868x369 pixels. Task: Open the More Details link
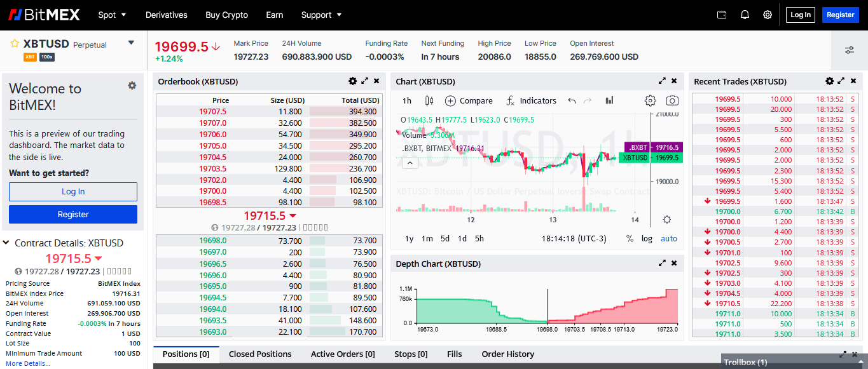[x=27, y=363]
